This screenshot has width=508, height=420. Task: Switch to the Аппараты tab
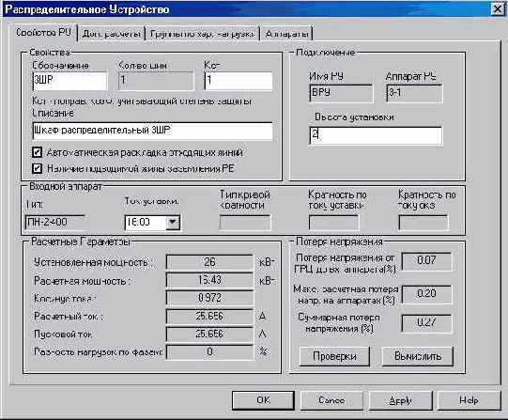pyautogui.click(x=286, y=34)
